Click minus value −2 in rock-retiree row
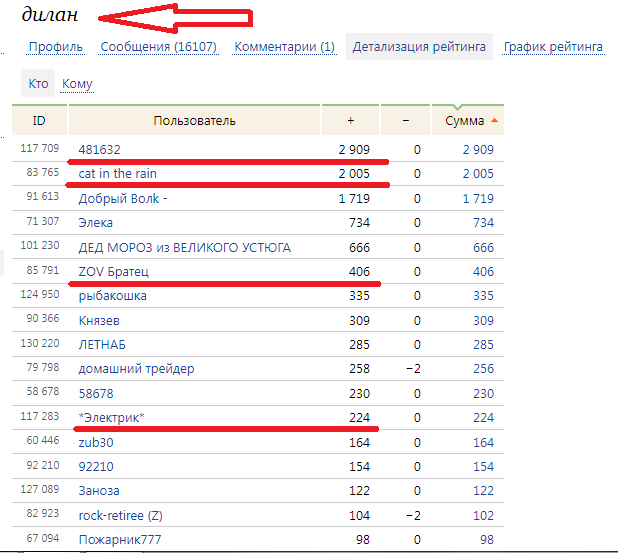 click(413, 516)
